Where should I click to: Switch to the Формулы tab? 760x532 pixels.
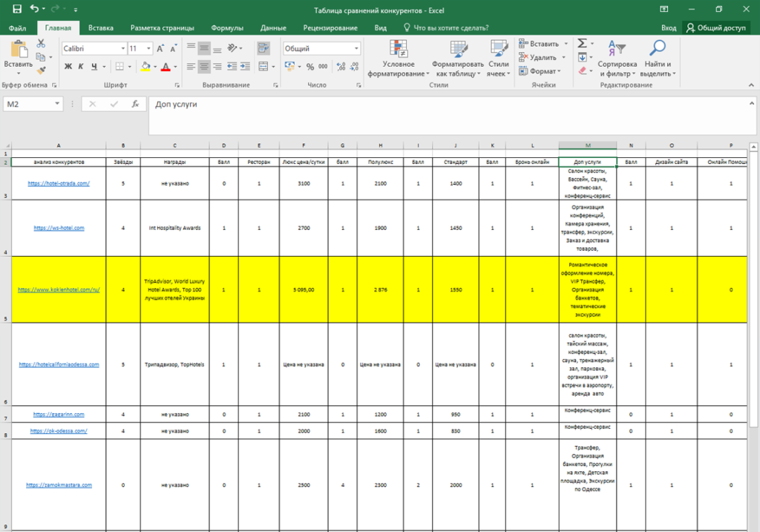227,28
